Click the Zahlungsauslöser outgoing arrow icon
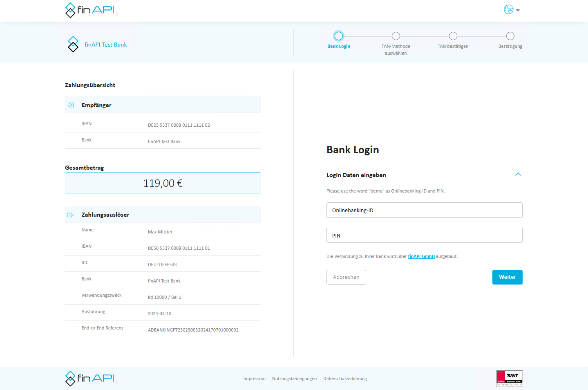The height and width of the screenshot is (390, 588). tap(71, 215)
